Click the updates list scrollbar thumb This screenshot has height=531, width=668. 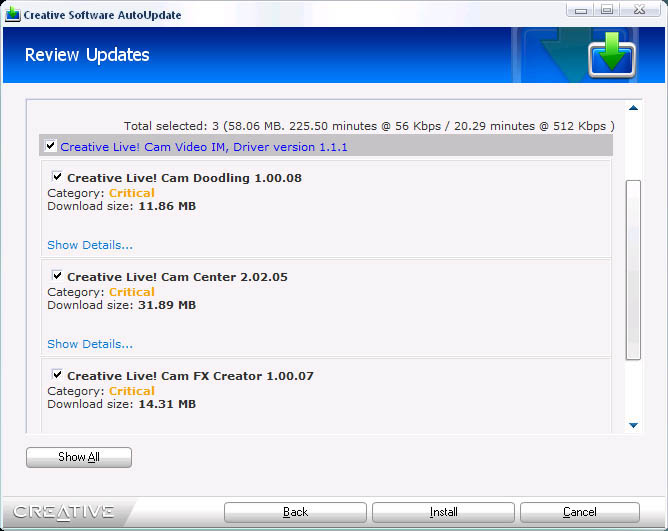pos(633,270)
